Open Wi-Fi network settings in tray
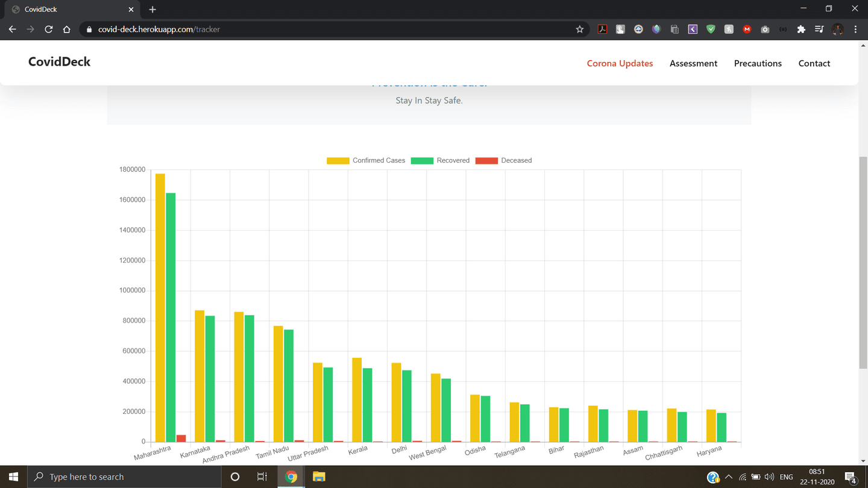Image resolution: width=868 pixels, height=488 pixels. 743,477
